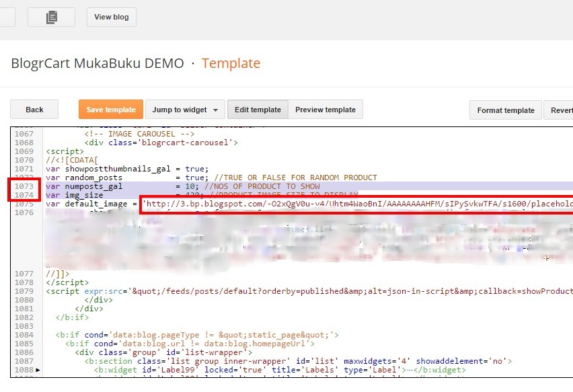
Task: Click the list-wrapper div line
Action: (x=163, y=352)
